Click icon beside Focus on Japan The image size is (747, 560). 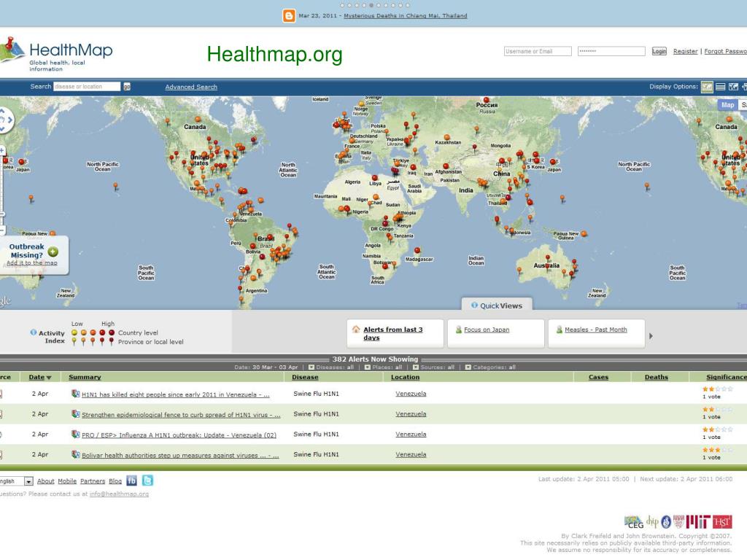point(459,330)
